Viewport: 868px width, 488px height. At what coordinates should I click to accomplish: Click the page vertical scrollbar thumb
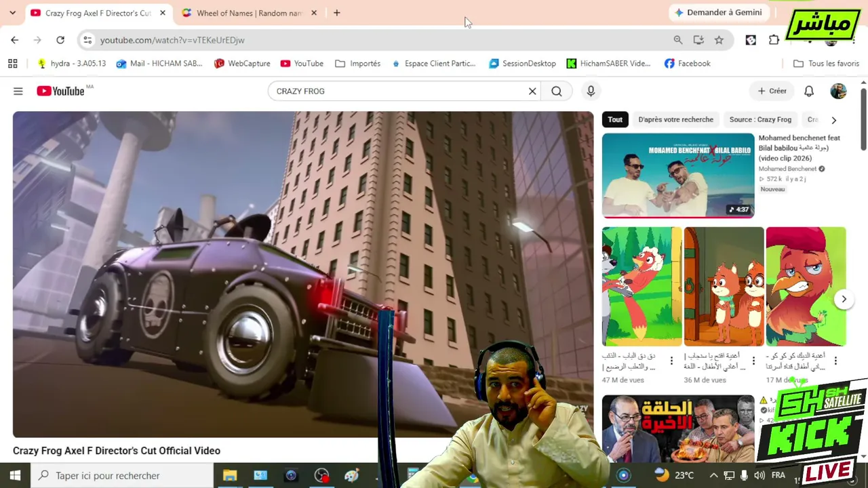pos(863,119)
